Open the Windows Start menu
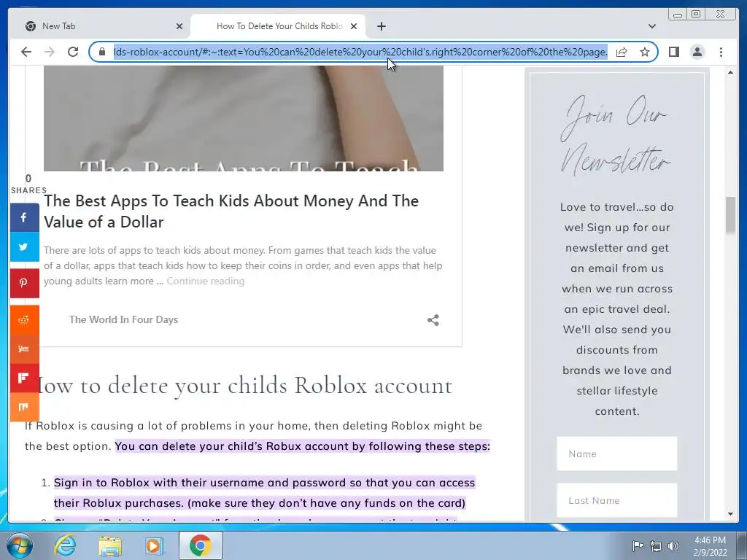This screenshot has width=747, height=560. 18,545
